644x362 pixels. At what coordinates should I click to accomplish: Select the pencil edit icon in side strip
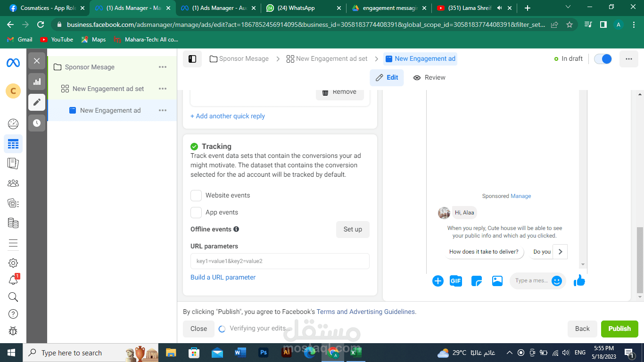point(37,102)
